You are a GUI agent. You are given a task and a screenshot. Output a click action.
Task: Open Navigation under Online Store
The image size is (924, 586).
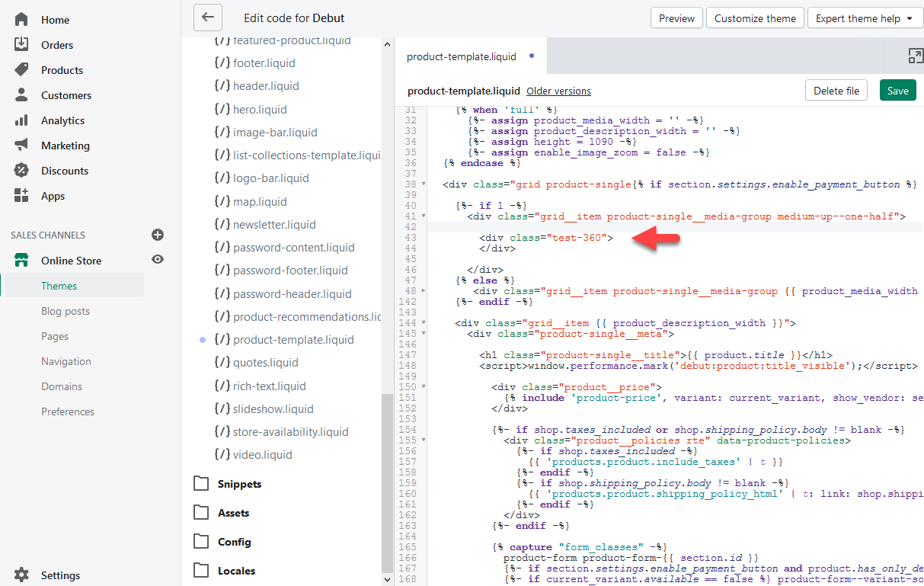point(66,361)
